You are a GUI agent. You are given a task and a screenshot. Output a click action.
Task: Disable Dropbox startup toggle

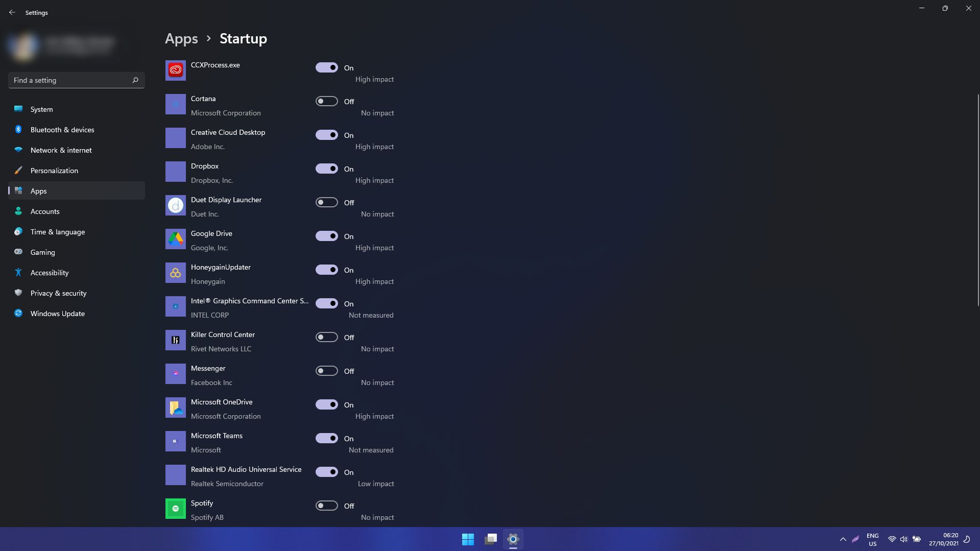pyautogui.click(x=327, y=169)
